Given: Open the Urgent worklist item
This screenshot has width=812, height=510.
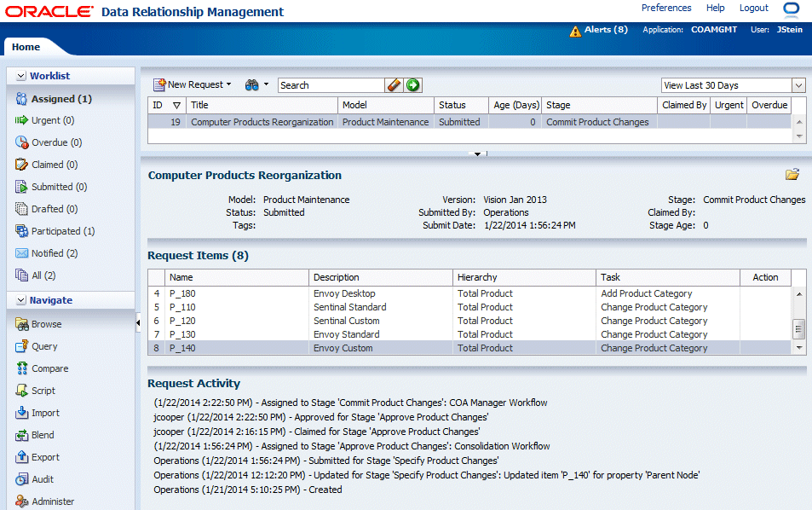Looking at the screenshot, I should [x=52, y=120].
